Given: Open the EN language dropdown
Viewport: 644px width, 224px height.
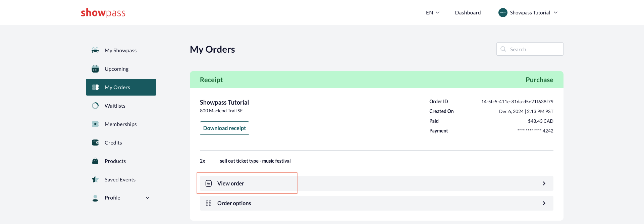Looking at the screenshot, I should (x=433, y=12).
